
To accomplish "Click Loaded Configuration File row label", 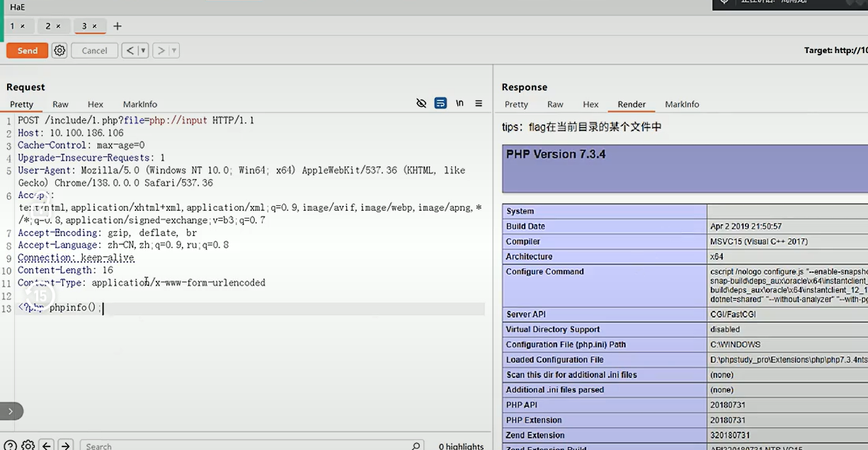I will [554, 359].
